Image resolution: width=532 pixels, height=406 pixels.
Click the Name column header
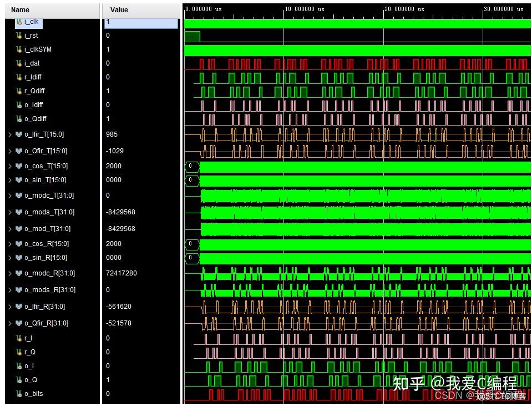50,9
